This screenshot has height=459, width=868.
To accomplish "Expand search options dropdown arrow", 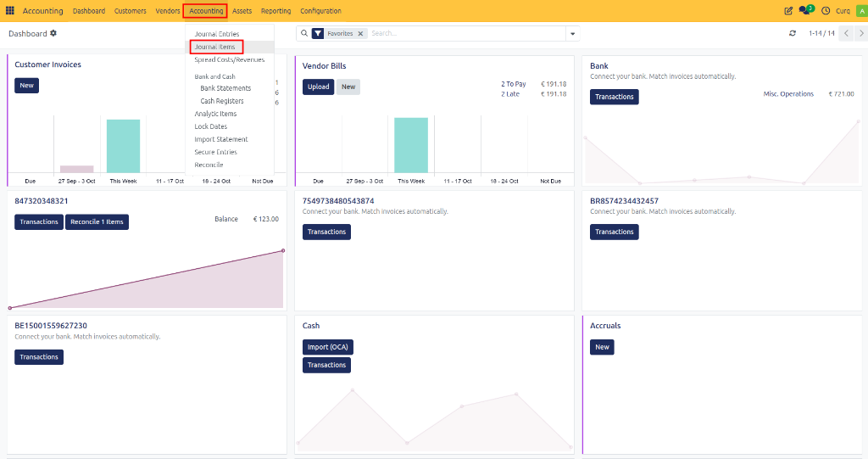I will coord(572,34).
